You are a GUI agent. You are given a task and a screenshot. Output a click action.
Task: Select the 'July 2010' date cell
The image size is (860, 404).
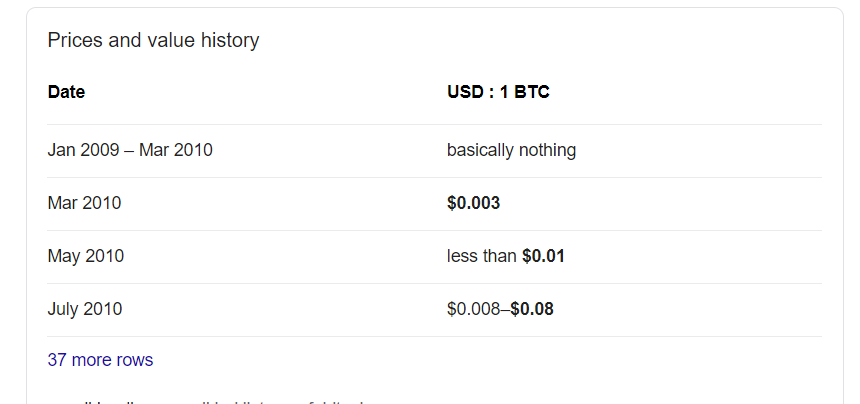85,309
